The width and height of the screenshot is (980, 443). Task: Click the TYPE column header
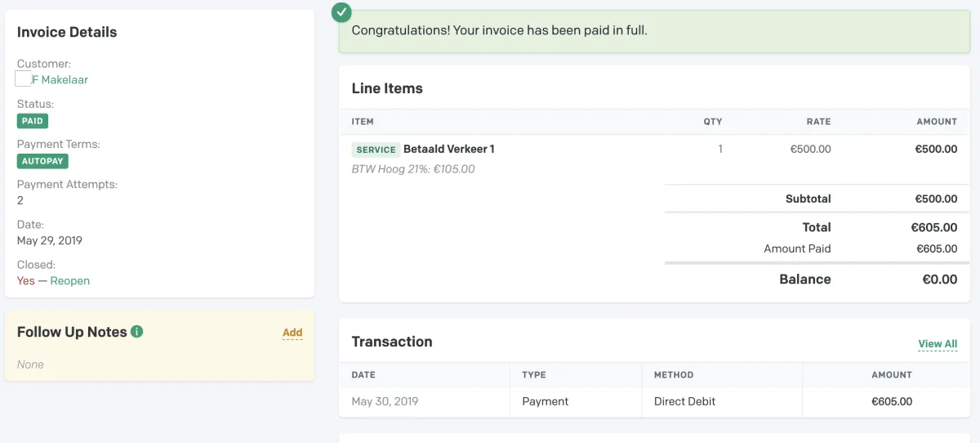[534, 375]
